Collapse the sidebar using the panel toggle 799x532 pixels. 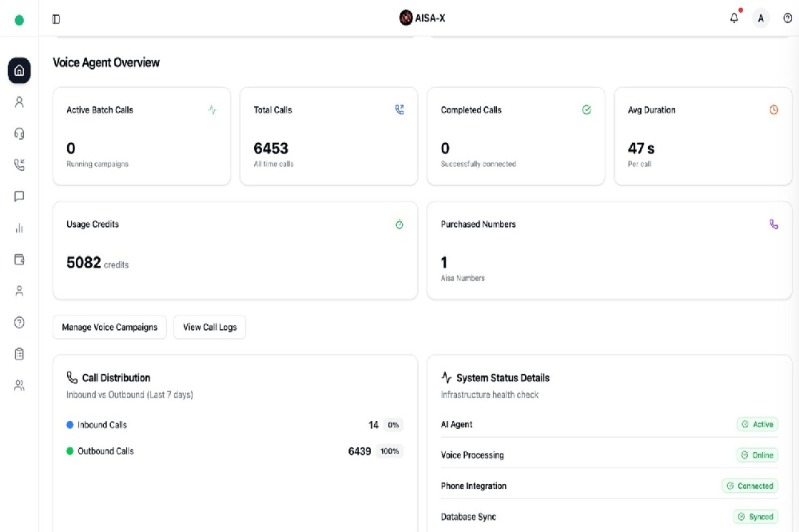click(57, 18)
